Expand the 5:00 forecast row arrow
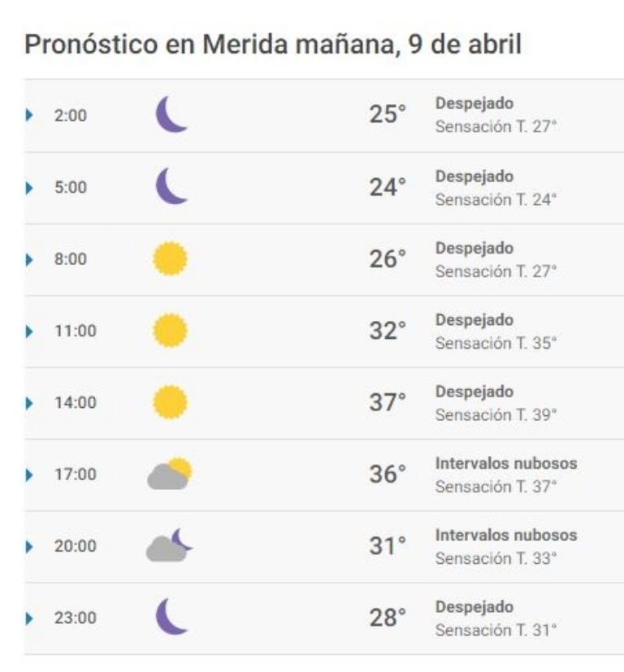The image size is (624, 672). click(x=29, y=187)
